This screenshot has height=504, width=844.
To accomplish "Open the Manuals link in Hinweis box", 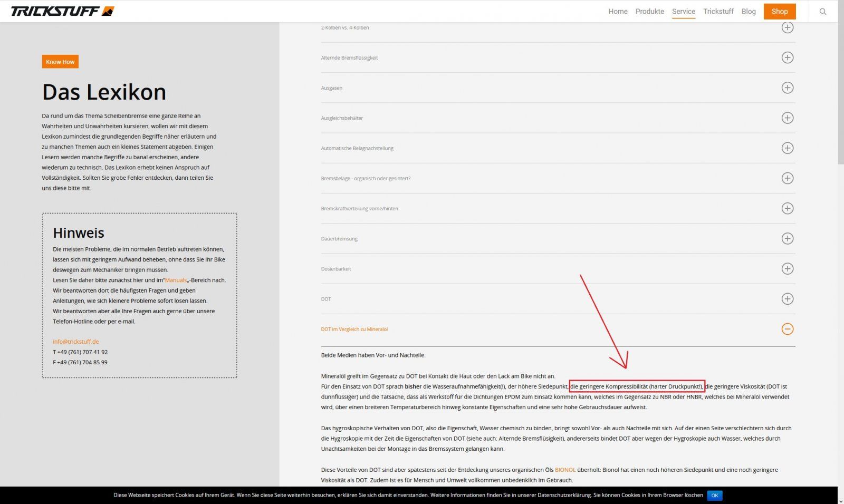I will point(176,280).
